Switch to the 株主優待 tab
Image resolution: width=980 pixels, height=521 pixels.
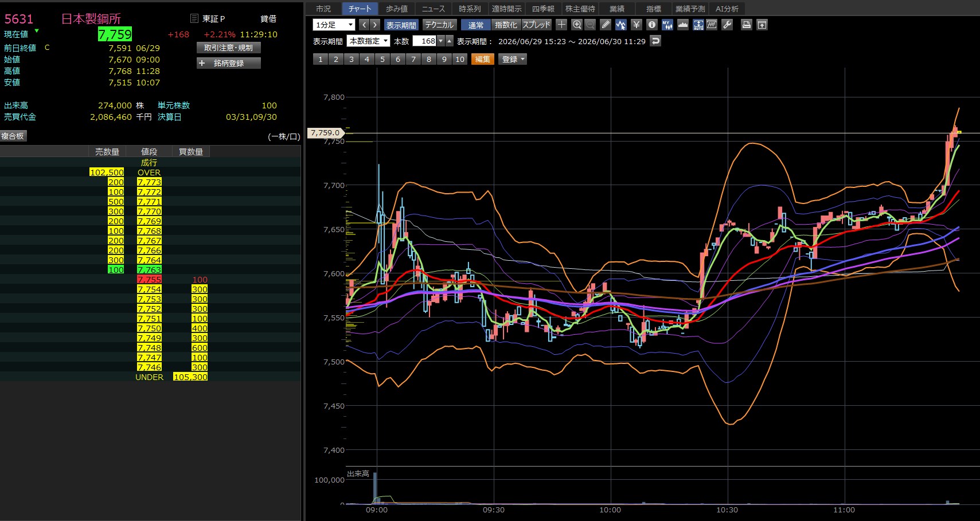tap(580, 9)
